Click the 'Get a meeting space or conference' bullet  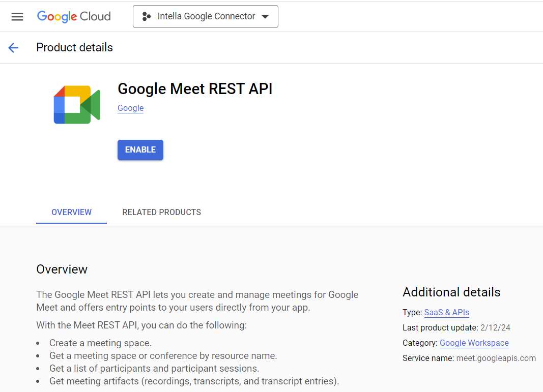coord(163,356)
